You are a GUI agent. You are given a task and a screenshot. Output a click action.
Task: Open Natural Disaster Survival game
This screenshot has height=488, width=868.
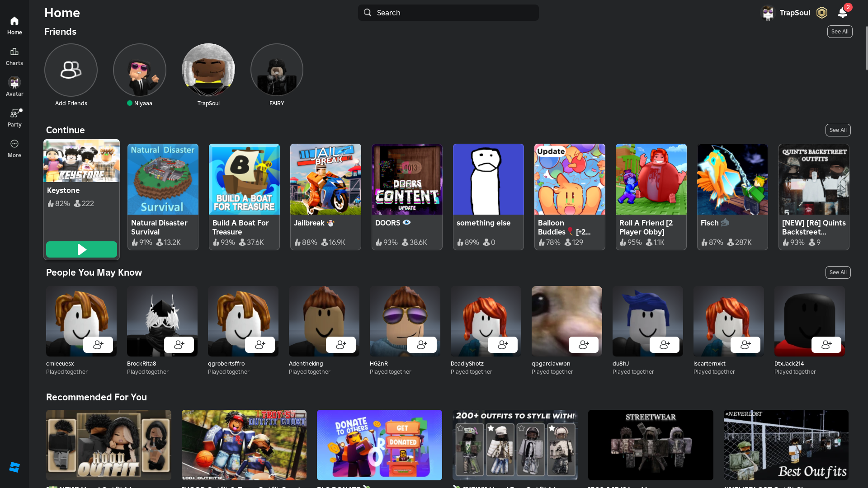click(163, 197)
